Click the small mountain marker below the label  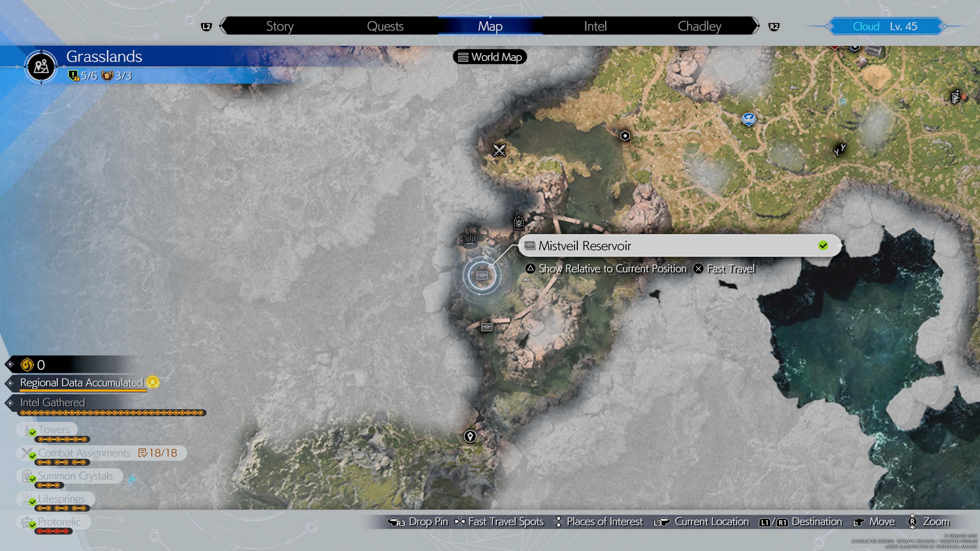(x=526, y=280)
